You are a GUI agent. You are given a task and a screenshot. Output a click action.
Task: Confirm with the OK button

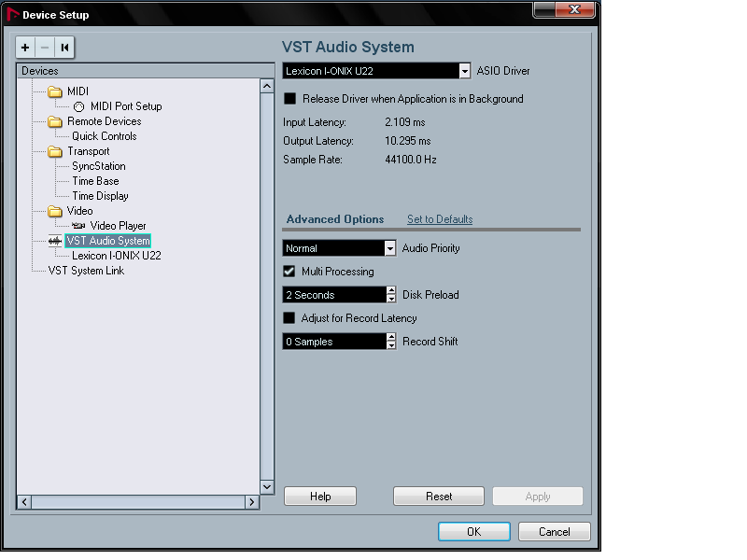coord(474,531)
